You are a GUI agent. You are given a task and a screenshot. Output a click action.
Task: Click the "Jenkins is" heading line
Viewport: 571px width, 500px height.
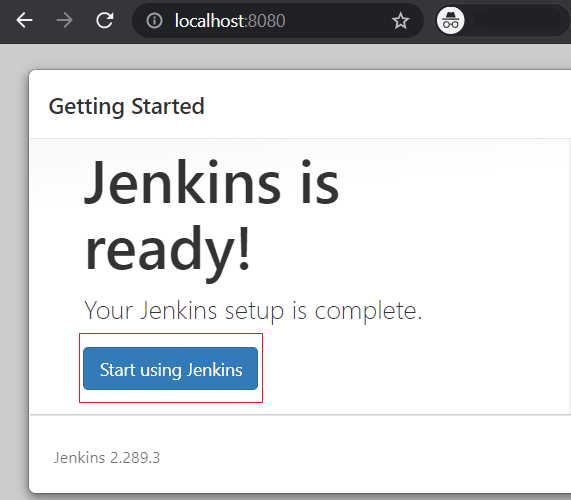coord(212,182)
